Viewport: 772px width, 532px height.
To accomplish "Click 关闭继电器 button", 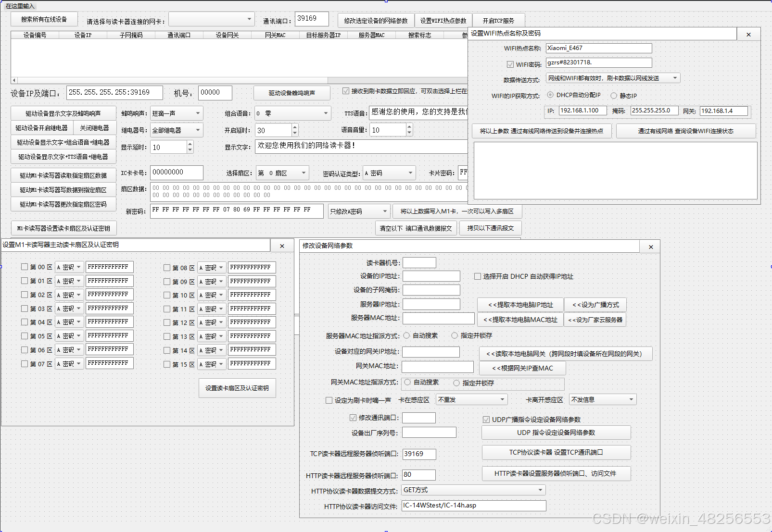I will pos(94,128).
